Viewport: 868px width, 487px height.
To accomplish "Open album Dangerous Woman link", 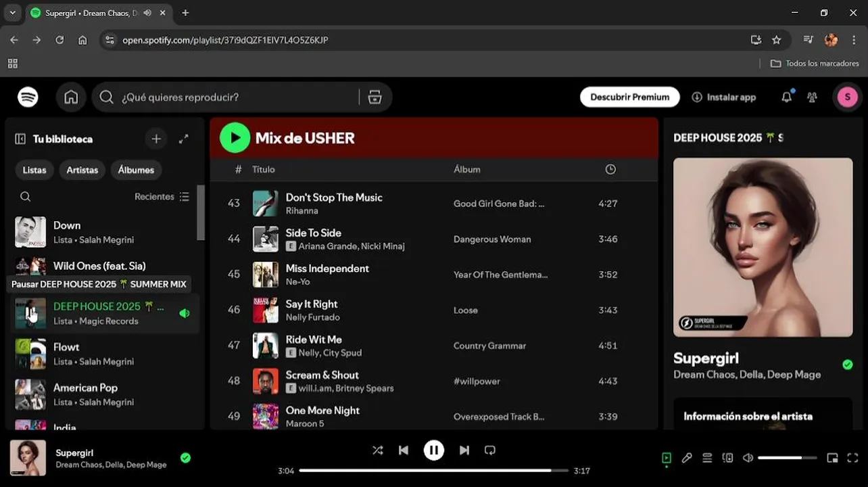I will [492, 239].
